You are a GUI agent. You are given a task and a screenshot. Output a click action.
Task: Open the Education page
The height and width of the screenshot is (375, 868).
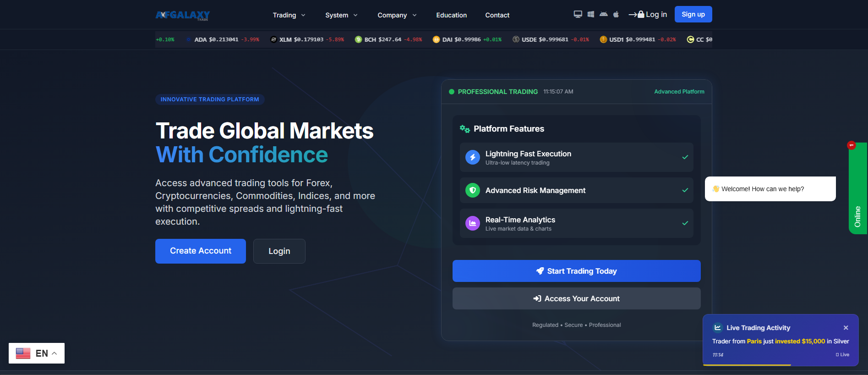[x=451, y=15]
